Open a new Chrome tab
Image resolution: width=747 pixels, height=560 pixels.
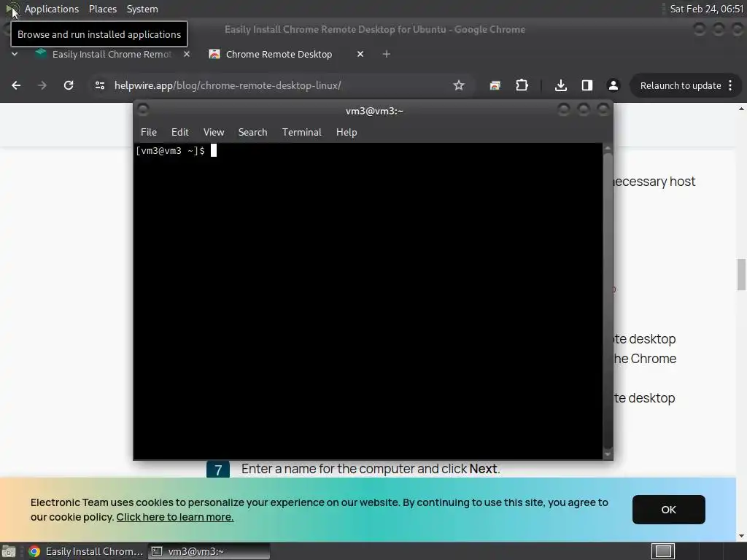point(387,54)
